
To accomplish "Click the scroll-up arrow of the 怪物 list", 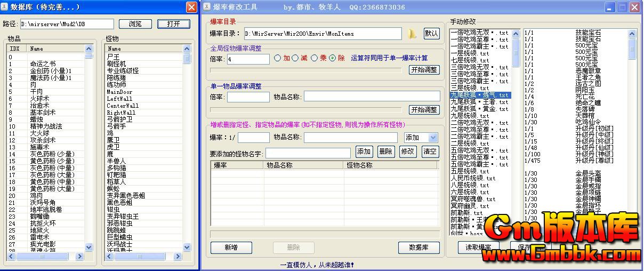I will click(187, 49).
